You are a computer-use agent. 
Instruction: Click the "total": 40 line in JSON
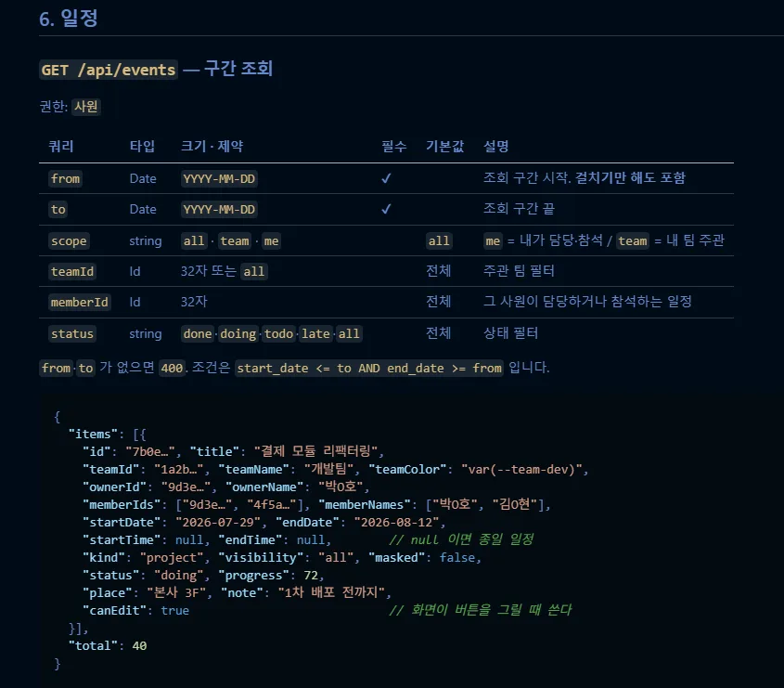108,646
